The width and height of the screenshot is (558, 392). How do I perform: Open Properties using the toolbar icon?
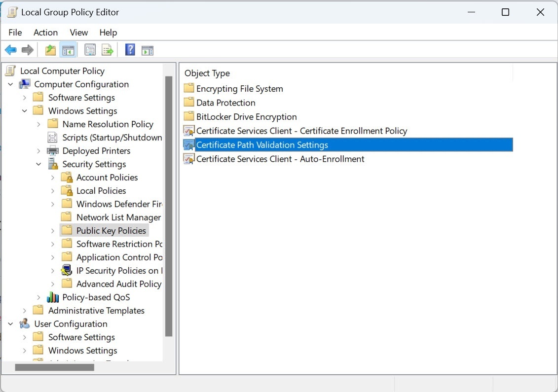[90, 50]
